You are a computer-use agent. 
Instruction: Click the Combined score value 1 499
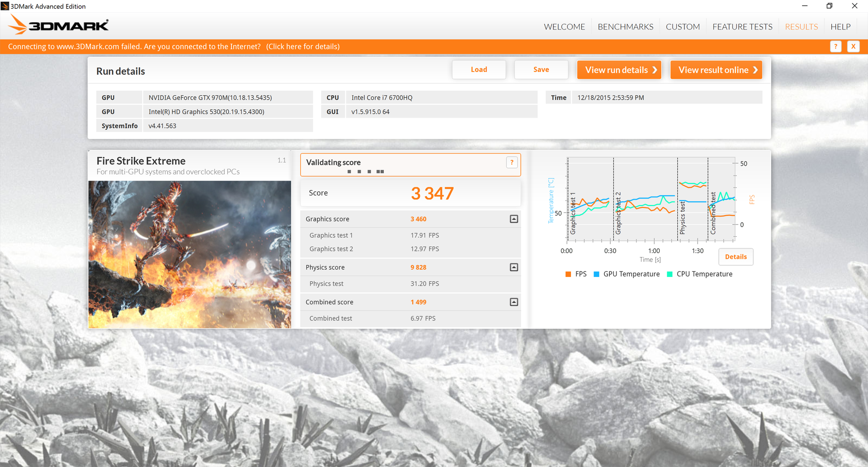click(x=419, y=302)
